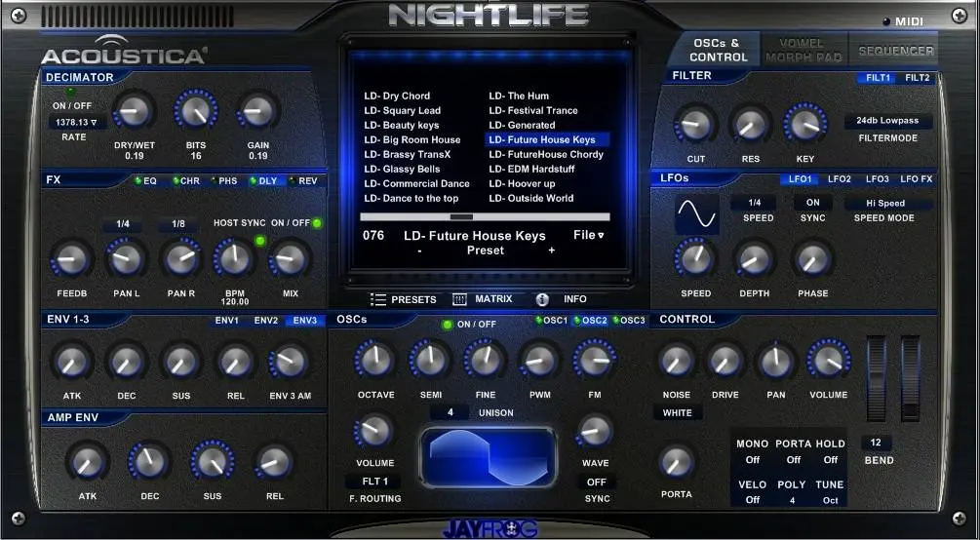Image resolution: width=980 pixels, height=540 pixels.
Task: Click the Presets list icon
Action: (x=378, y=299)
